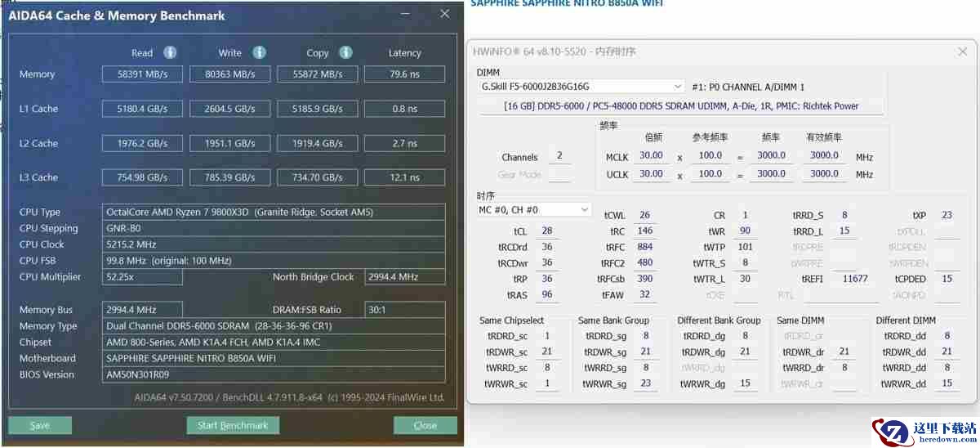The image size is (980, 448).
Task: Click the tCWL value 26
Action: pyautogui.click(x=645, y=216)
